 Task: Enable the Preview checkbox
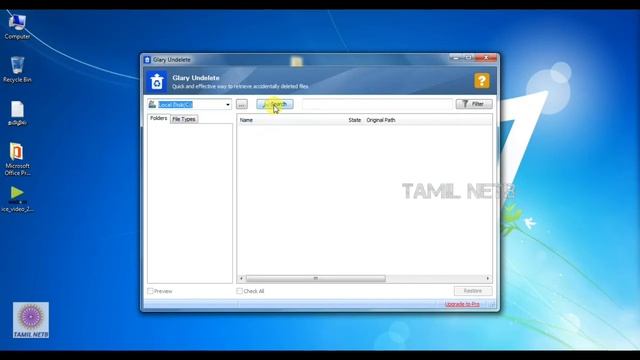tap(151, 291)
